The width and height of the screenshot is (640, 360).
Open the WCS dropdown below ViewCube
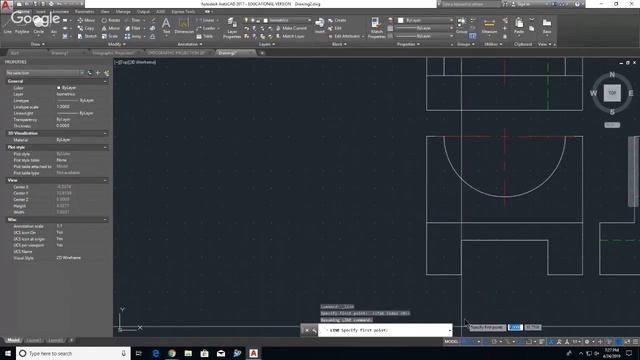click(612, 125)
